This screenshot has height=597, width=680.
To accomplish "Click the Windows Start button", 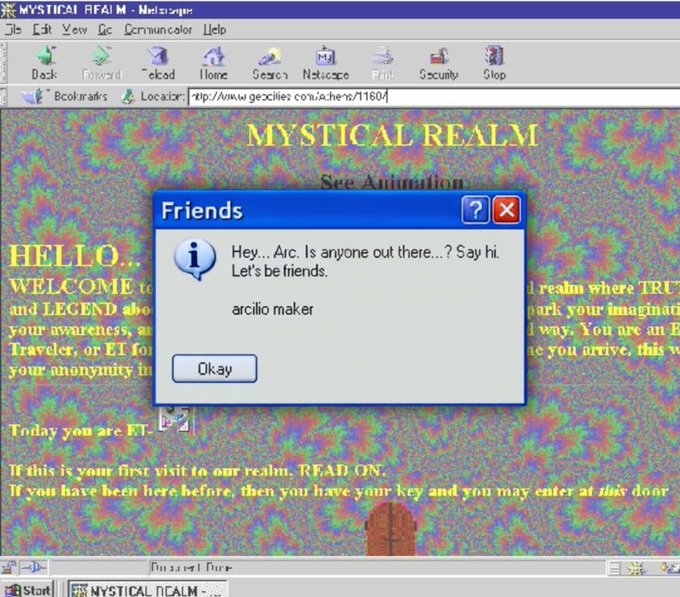I will tap(27, 590).
